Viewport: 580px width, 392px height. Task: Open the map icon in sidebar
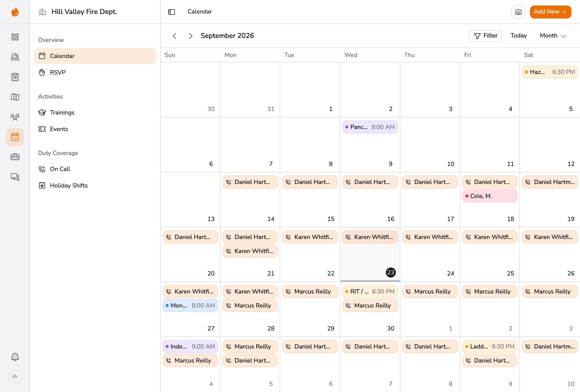pyautogui.click(x=15, y=97)
